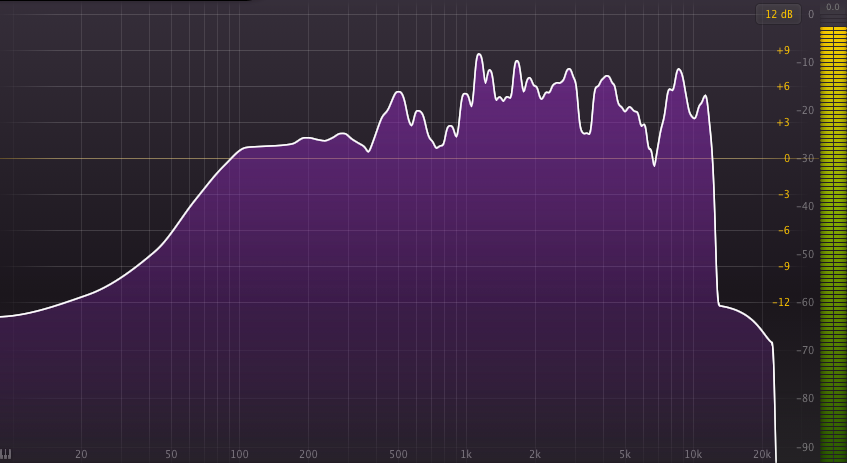This screenshot has height=463, width=847.
Task: Click the 100 frequency axis label
Action: click(x=239, y=454)
